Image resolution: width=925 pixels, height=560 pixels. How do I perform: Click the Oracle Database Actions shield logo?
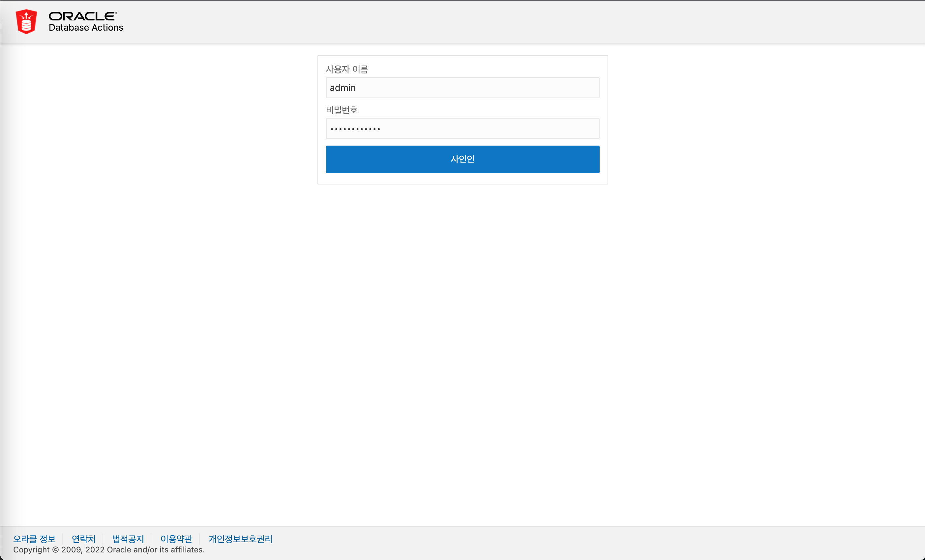26,22
